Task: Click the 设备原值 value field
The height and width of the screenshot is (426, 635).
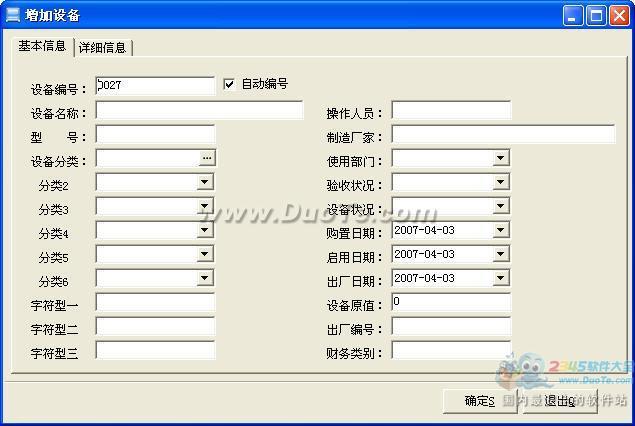Action: point(451,302)
